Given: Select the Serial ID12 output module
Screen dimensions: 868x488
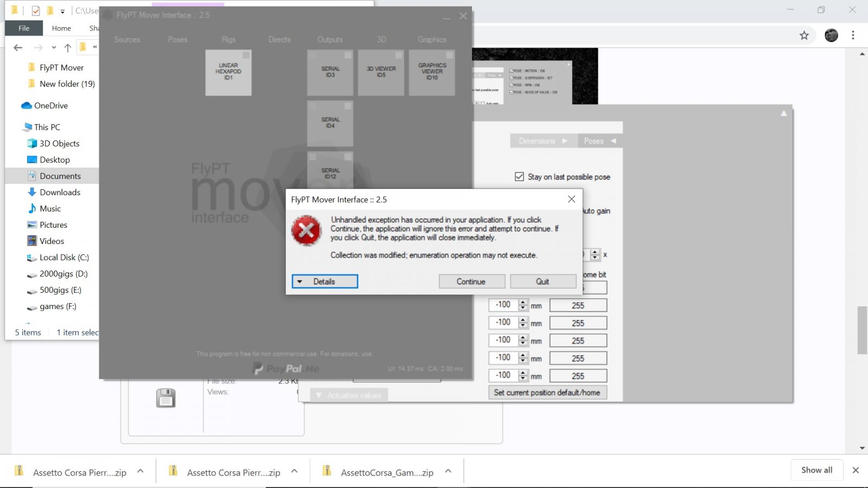Looking at the screenshot, I should [330, 170].
